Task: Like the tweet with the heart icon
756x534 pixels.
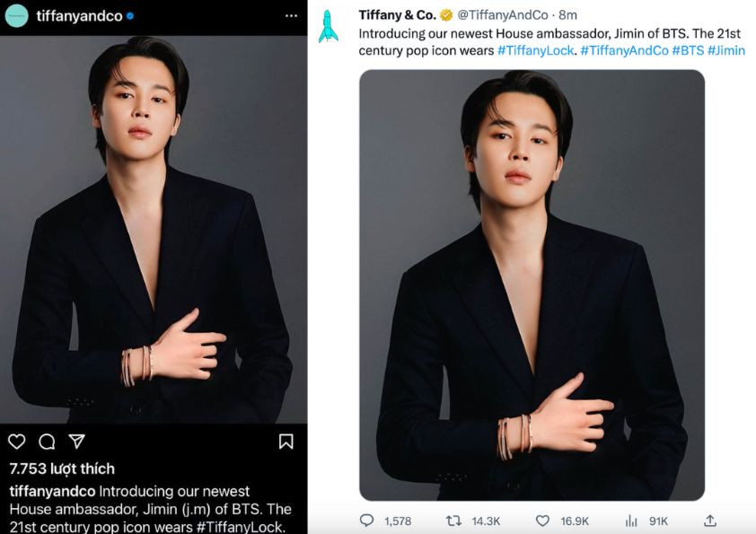Action: tap(541, 520)
